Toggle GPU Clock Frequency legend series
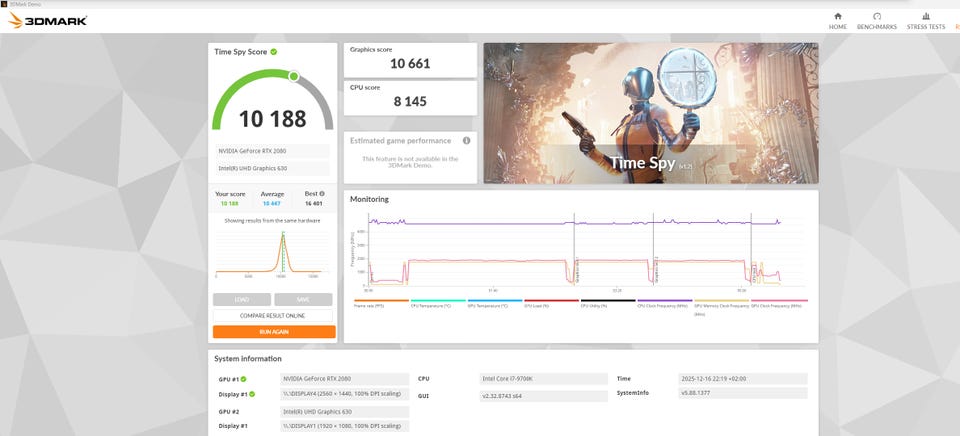Screen dimensions: 960x436 point(779,303)
